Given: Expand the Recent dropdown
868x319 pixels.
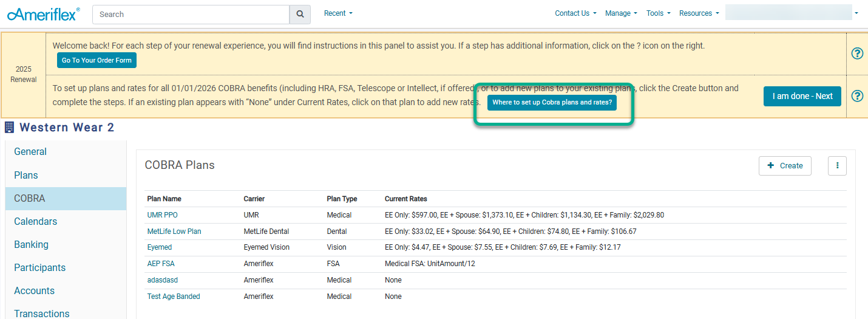Looking at the screenshot, I should [338, 13].
